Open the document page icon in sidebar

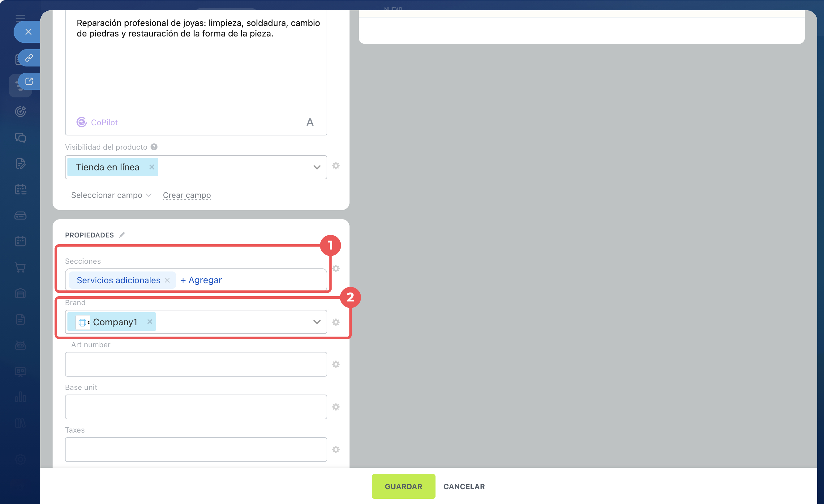coord(20,319)
